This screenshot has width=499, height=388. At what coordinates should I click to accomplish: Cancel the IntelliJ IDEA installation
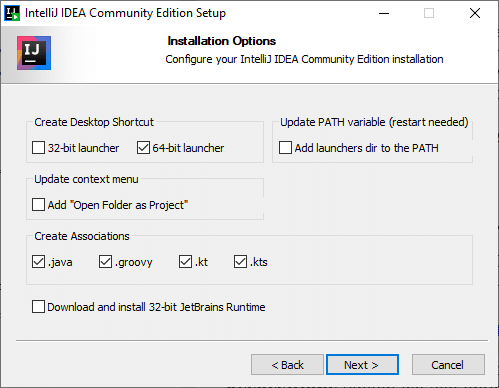(448, 365)
